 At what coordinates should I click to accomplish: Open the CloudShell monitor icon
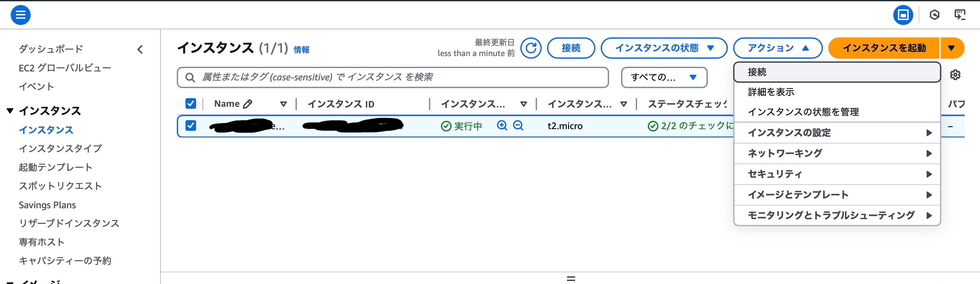pyautogui.click(x=960, y=15)
